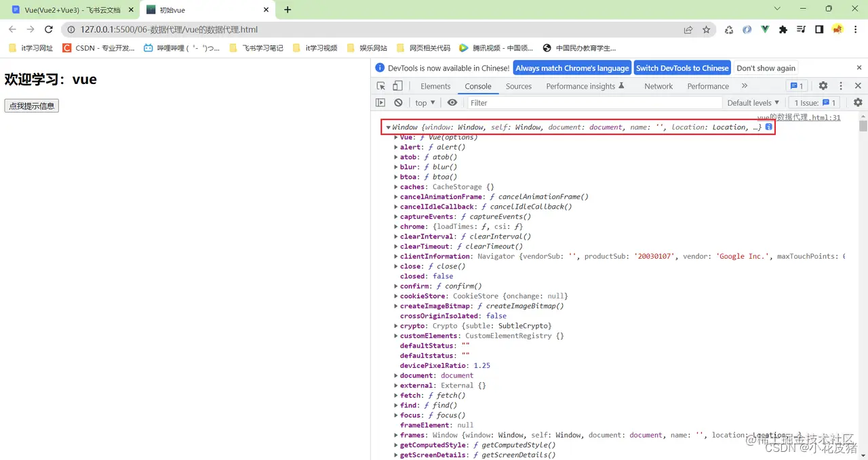Expand the Vue property row
This screenshot has width=868, height=460.
[x=396, y=137]
